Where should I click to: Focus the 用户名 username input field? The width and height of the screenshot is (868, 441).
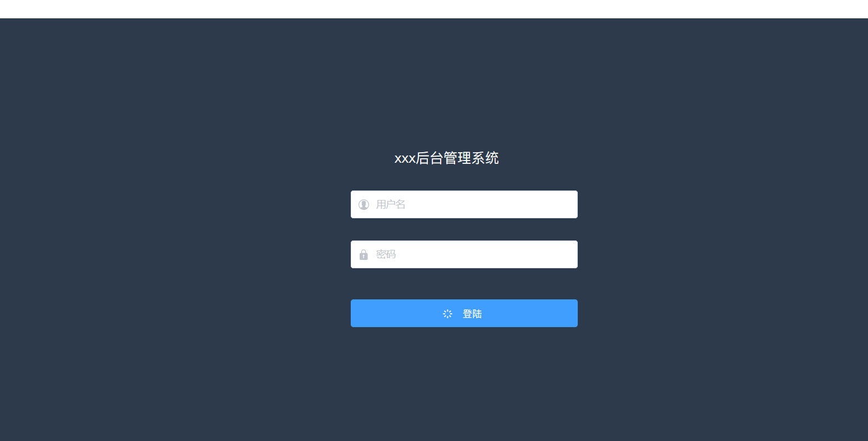[464, 204]
